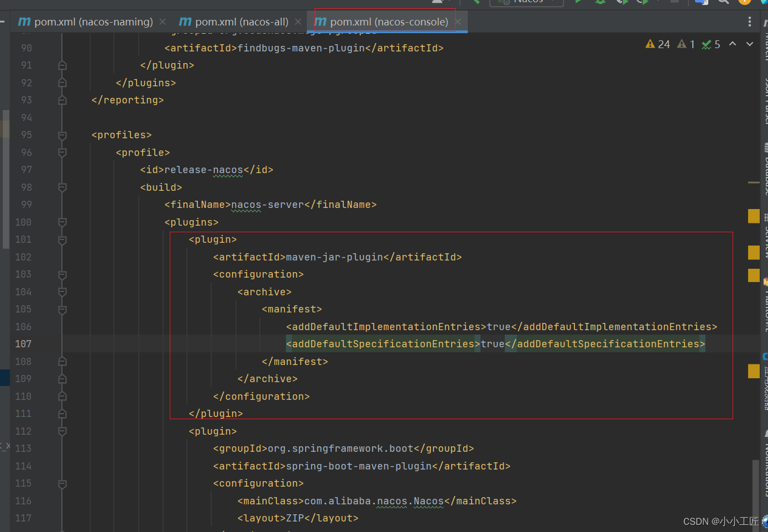Collapse the <profile> block at line 96
The height and width of the screenshot is (532, 768).
62,153
